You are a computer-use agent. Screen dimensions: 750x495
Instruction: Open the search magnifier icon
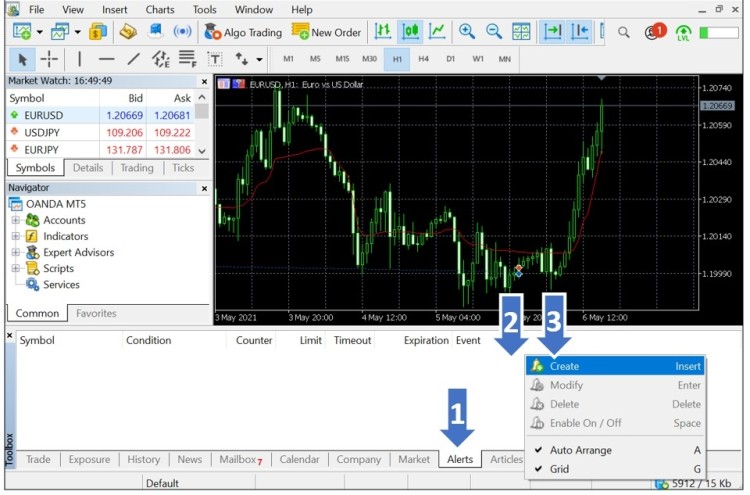coord(624,32)
